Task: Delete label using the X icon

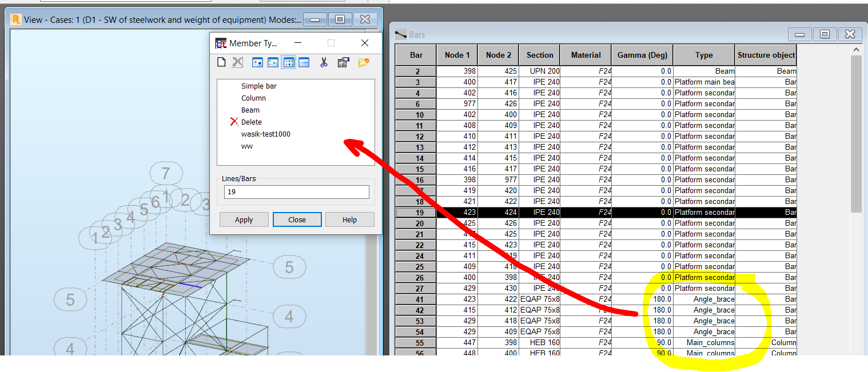Action: pos(237,62)
